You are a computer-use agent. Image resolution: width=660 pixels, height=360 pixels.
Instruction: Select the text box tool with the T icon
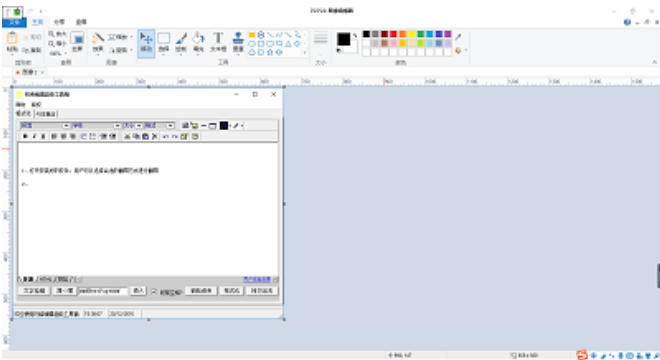[x=218, y=42]
